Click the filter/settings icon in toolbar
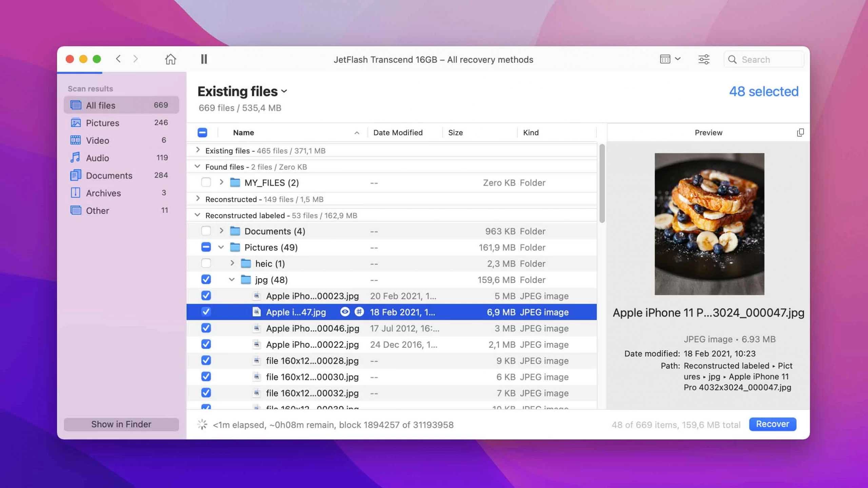This screenshot has width=868, height=488. [x=704, y=59]
